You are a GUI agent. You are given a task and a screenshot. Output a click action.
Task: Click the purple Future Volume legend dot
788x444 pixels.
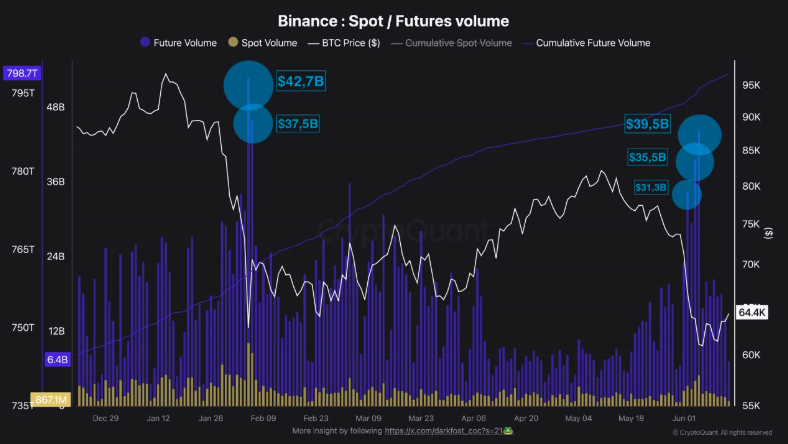coord(145,42)
